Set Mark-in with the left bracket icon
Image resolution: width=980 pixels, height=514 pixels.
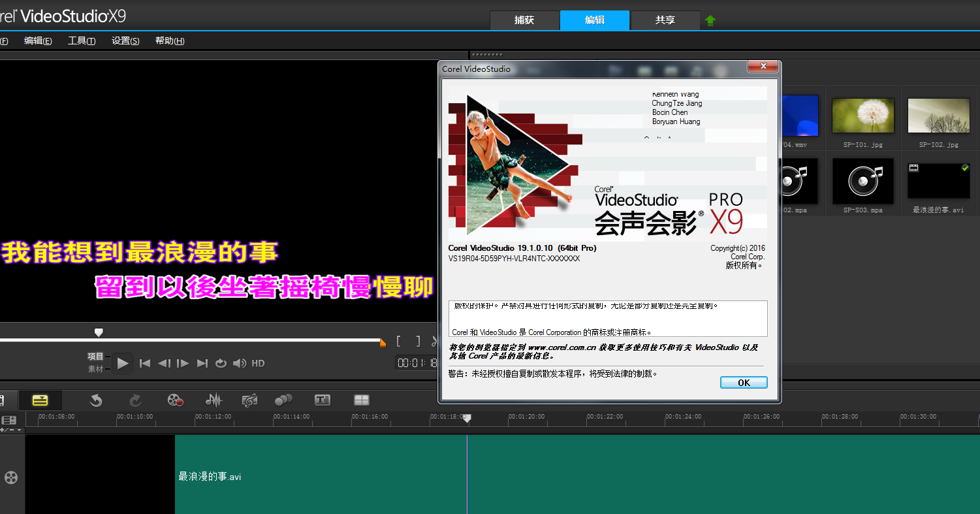point(399,342)
